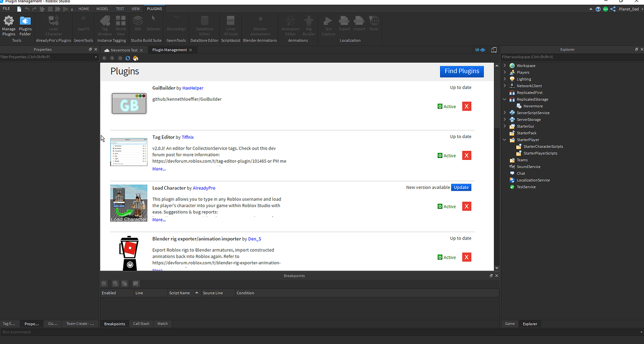Screen dimensions: 644x344
Task: Click the new file icon next to FILE
Action: pos(19,9)
